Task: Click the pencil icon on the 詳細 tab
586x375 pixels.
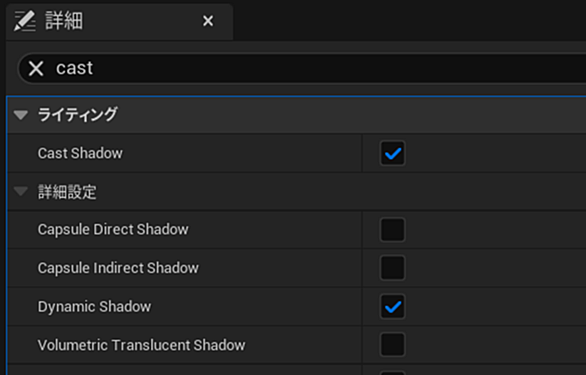Action: (x=24, y=21)
